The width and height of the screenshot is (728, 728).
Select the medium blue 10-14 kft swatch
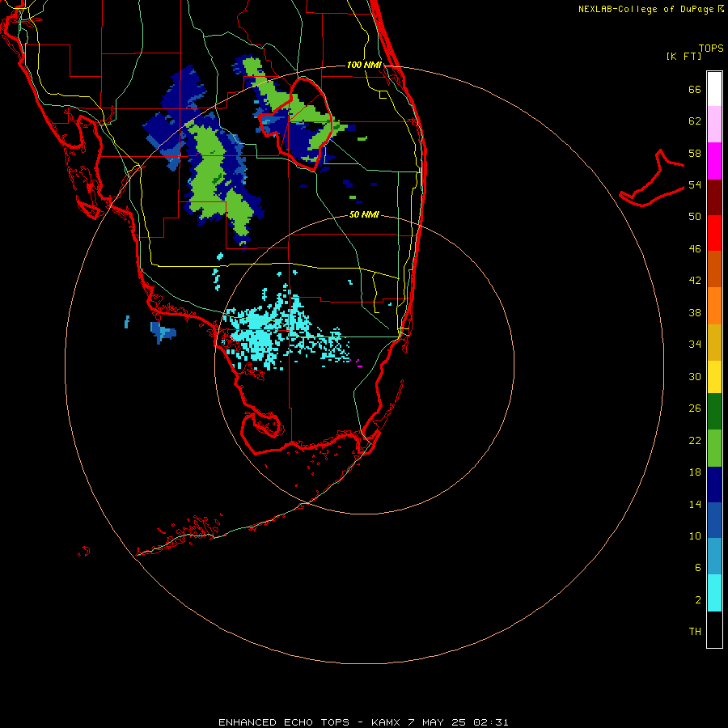[714, 520]
